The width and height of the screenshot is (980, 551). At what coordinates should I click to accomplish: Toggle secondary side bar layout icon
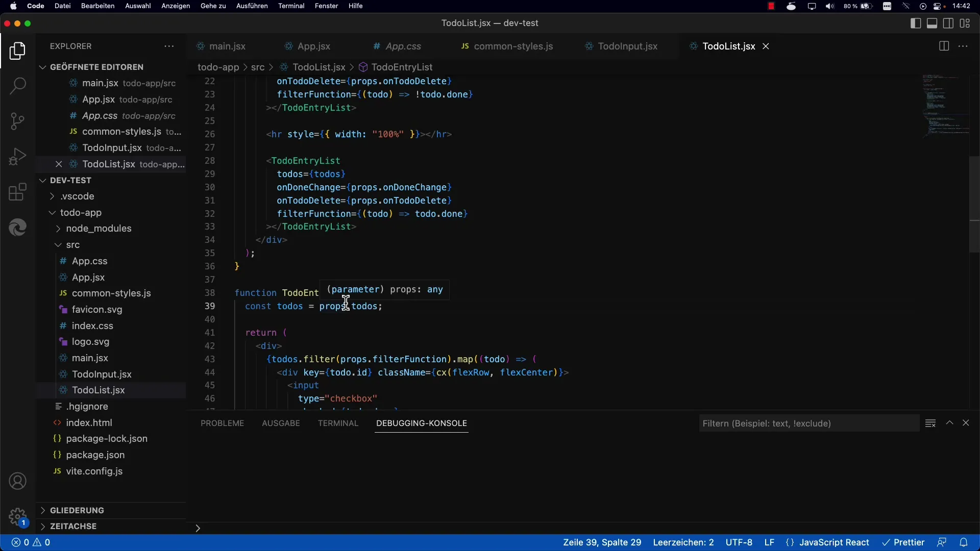tap(948, 23)
